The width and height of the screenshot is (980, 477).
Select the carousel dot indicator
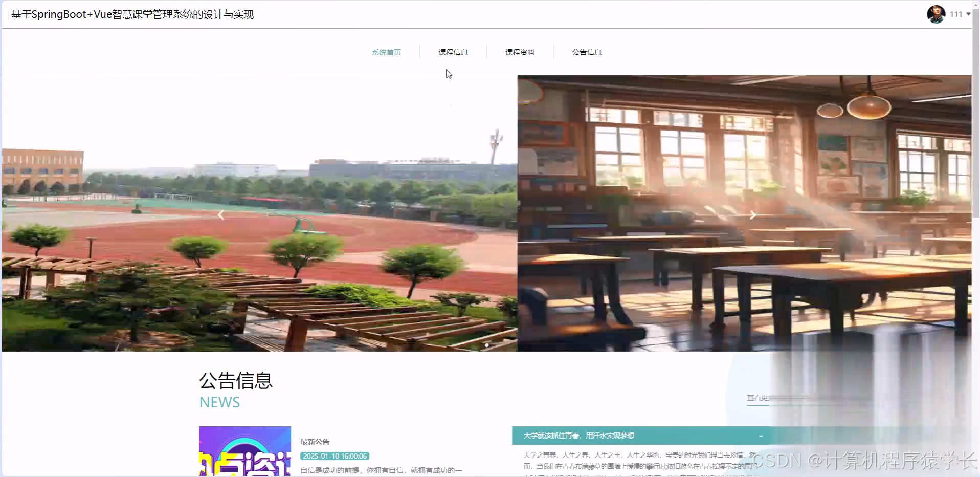point(486,345)
